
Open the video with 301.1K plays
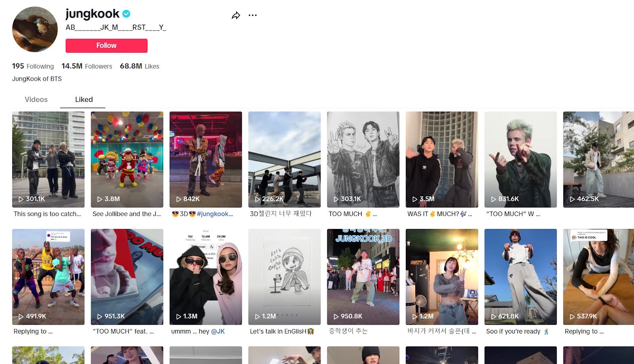point(48,160)
